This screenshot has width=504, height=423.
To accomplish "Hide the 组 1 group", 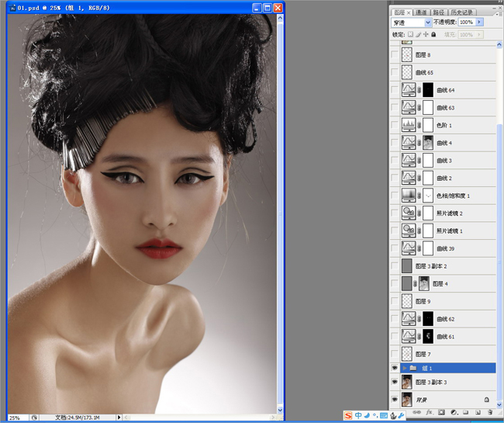I will [x=395, y=368].
